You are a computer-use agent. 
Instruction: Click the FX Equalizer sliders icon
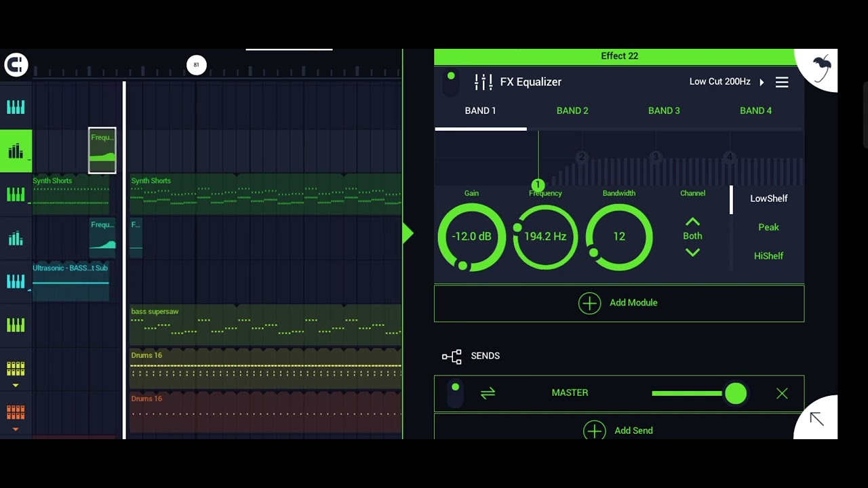coord(484,82)
